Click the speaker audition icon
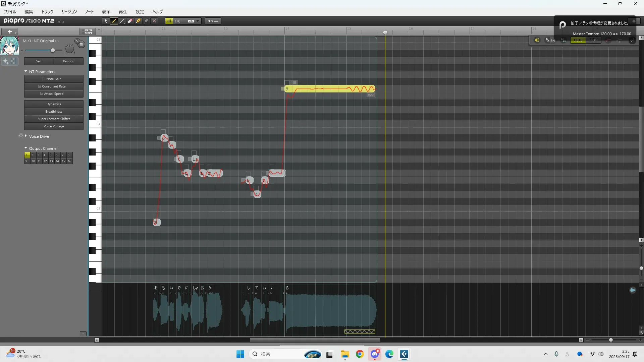This screenshot has width=644, height=362. (537, 40)
